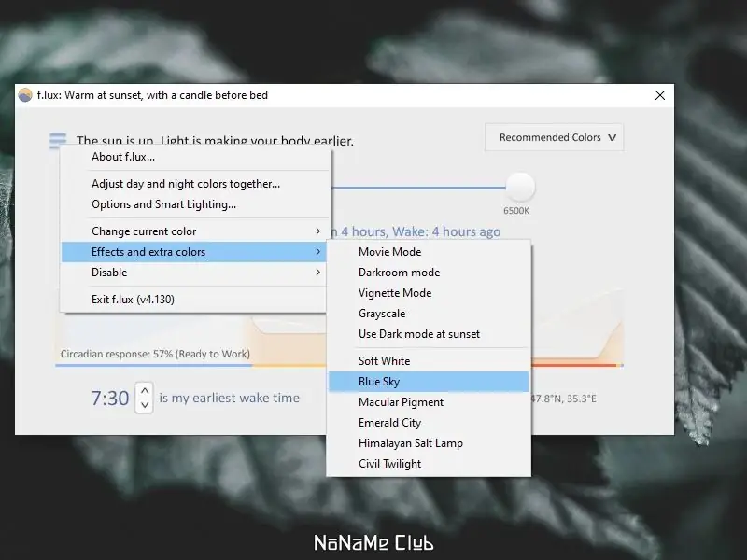747x560 pixels.
Task: Select Adjust day and night colors together
Action: click(195, 184)
